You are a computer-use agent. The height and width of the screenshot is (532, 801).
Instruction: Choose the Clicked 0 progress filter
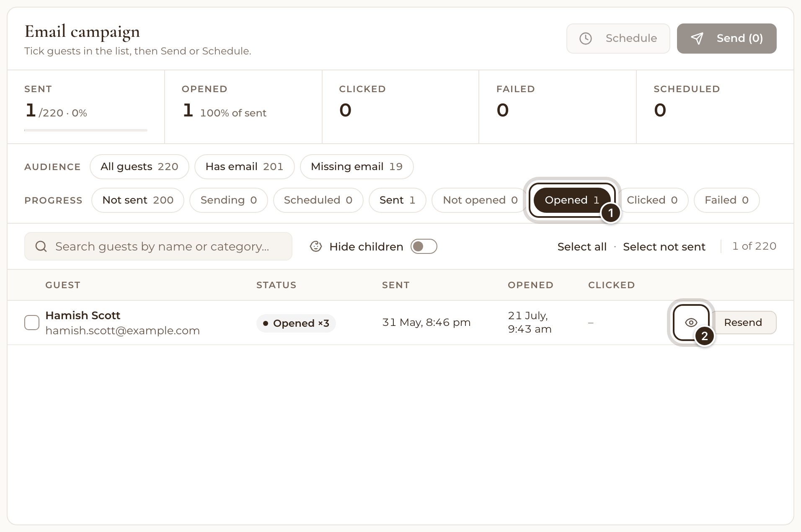pyautogui.click(x=652, y=200)
